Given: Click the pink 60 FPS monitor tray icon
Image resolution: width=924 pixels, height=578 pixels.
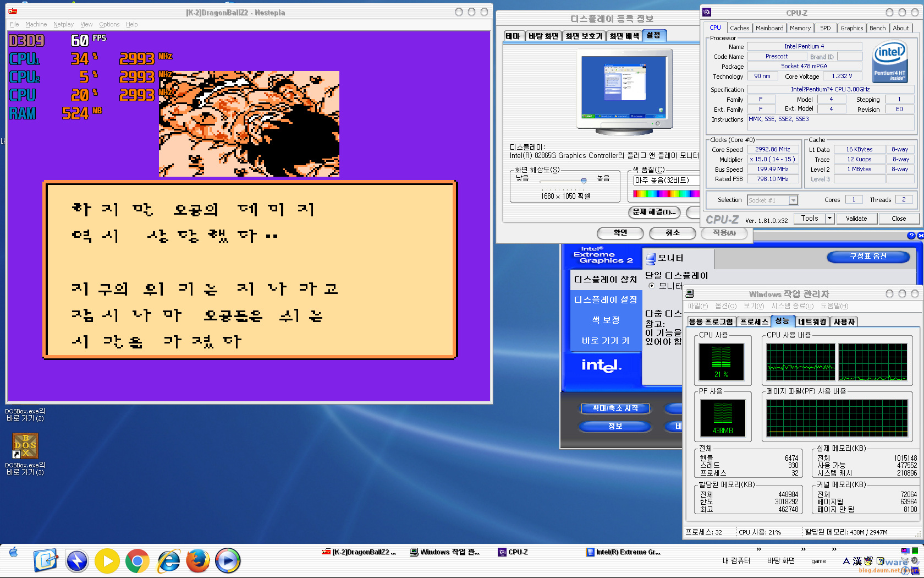Looking at the screenshot, I should tap(905, 550).
